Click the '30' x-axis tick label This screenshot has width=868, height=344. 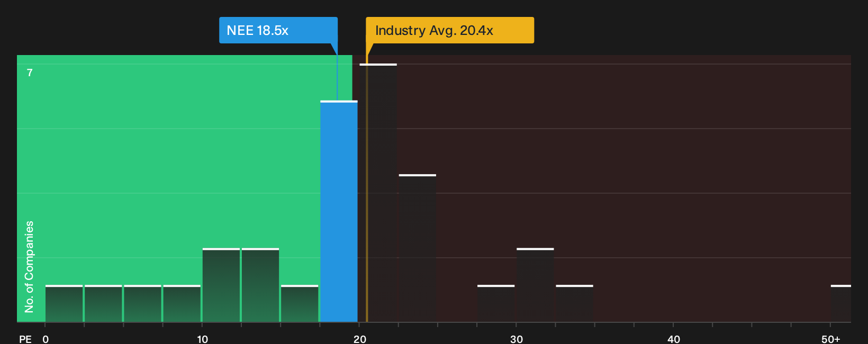[x=517, y=339]
